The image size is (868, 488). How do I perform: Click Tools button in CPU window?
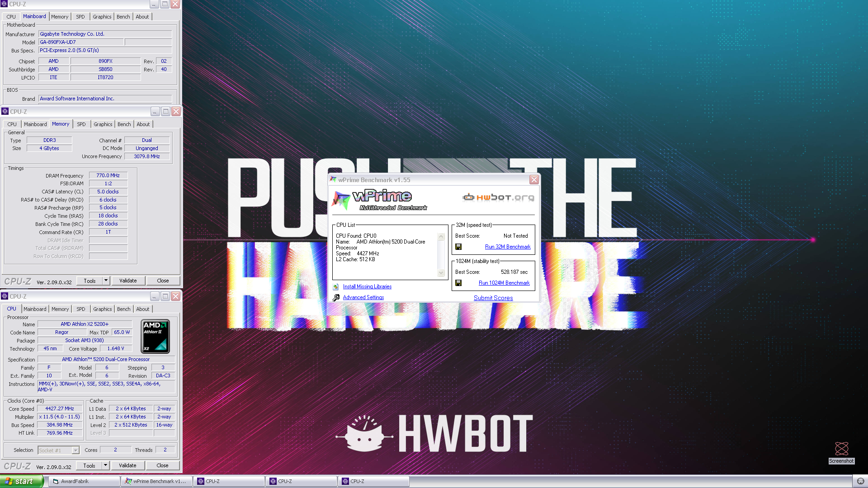[89, 465]
